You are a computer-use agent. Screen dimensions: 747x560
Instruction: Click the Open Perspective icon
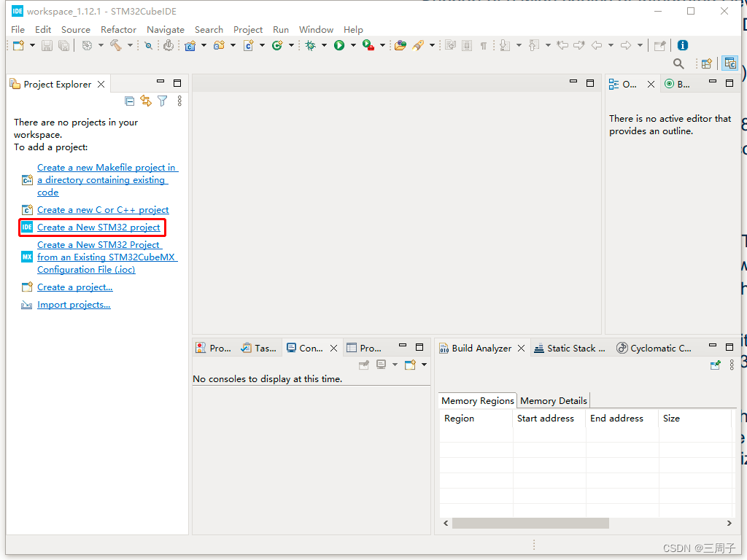[x=706, y=63]
